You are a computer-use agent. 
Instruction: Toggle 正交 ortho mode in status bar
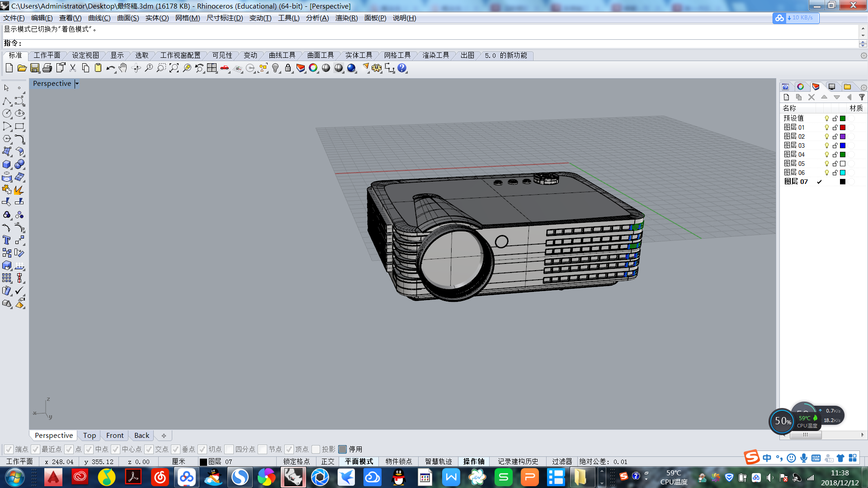pos(328,462)
